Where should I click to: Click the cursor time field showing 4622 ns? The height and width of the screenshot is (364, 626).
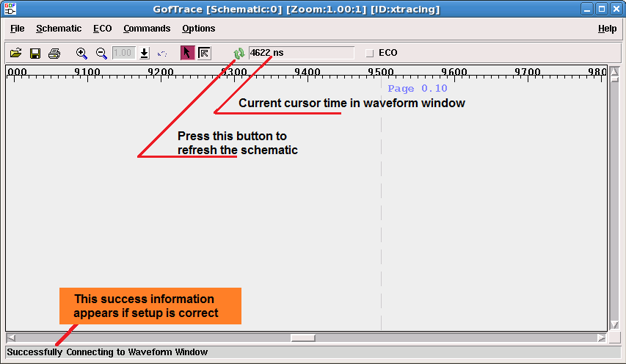pyautogui.click(x=301, y=53)
